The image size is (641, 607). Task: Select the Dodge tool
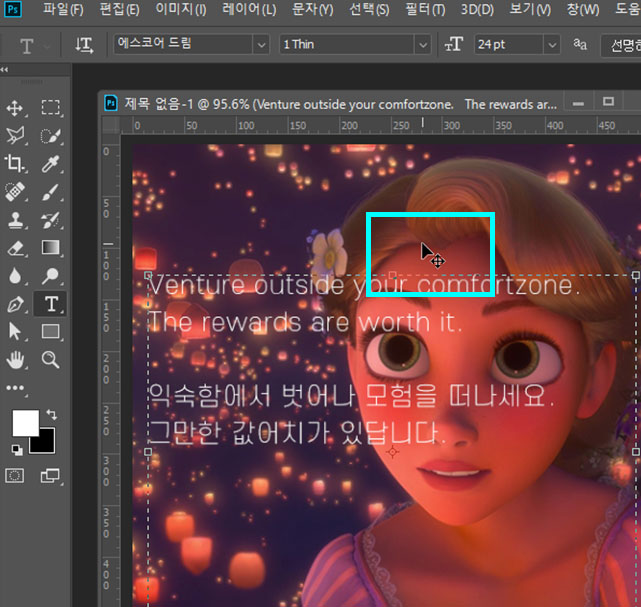point(50,276)
